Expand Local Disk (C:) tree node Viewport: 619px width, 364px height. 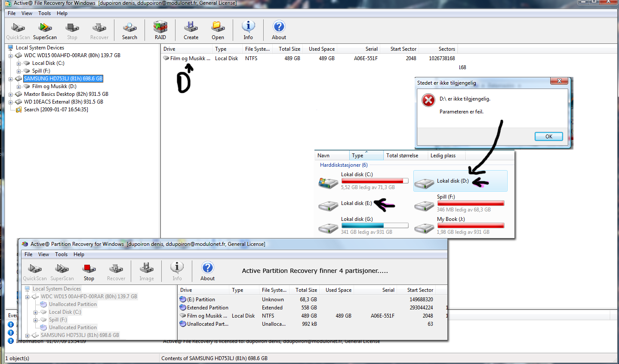[x=18, y=63]
